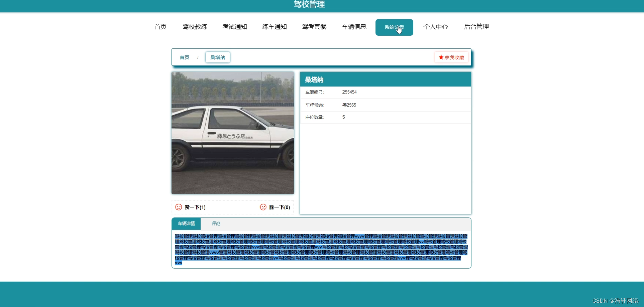Click the 驾校管理 page header title
Image resolution: width=644 pixels, height=307 pixels.
coord(309,5)
